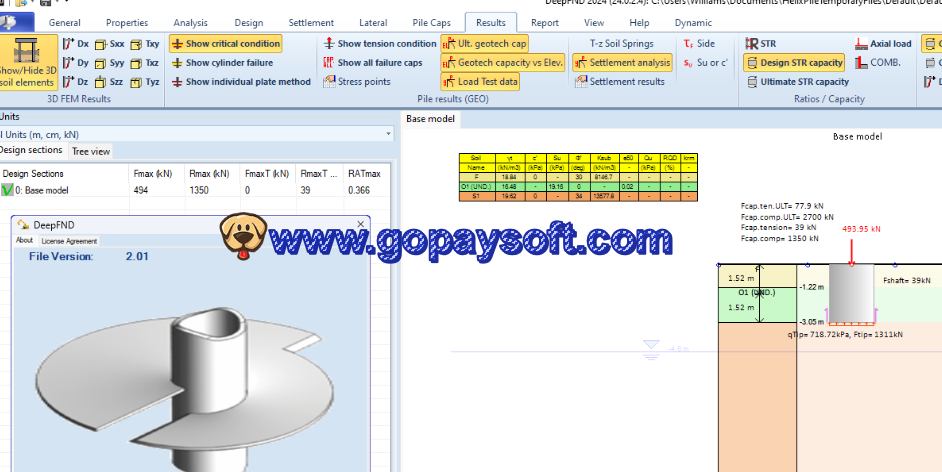942x472 pixels.
Task: Show Axial load ratio
Action: click(x=883, y=44)
